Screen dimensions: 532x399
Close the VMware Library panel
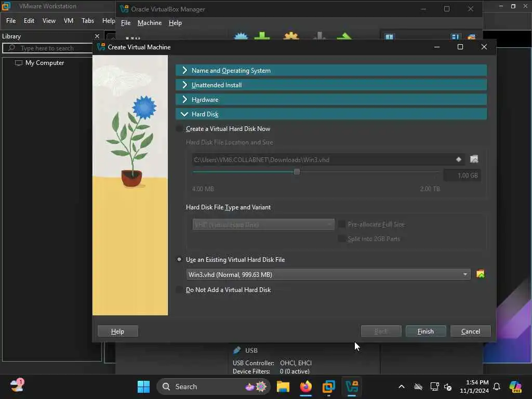pos(97,36)
